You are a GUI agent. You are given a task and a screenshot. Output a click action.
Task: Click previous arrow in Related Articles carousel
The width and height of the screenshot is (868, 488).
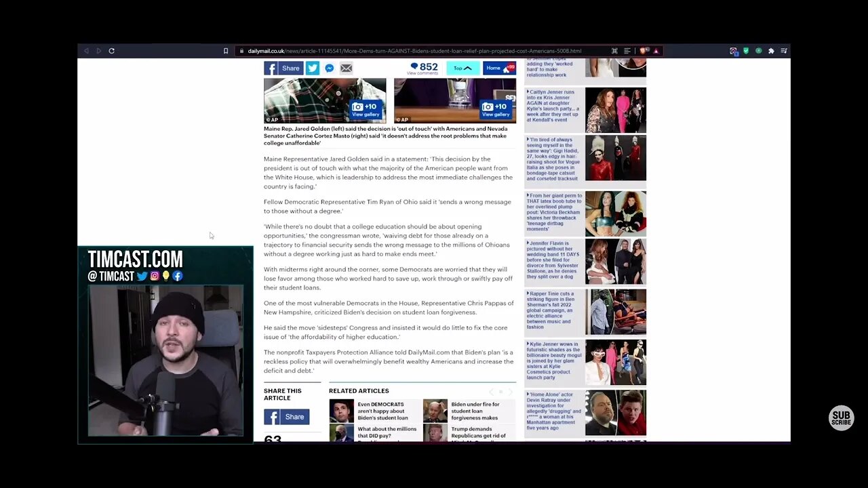coord(492,392)
